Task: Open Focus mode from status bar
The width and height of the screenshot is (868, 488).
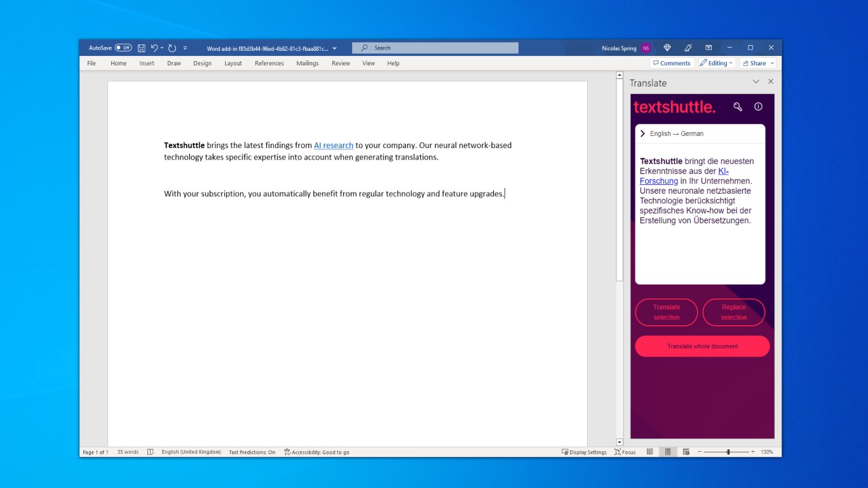Action: [x=625, y=452]
